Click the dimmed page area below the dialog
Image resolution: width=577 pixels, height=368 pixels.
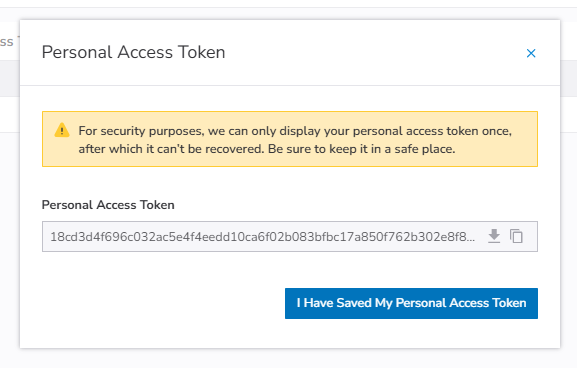tap(290, 359)
